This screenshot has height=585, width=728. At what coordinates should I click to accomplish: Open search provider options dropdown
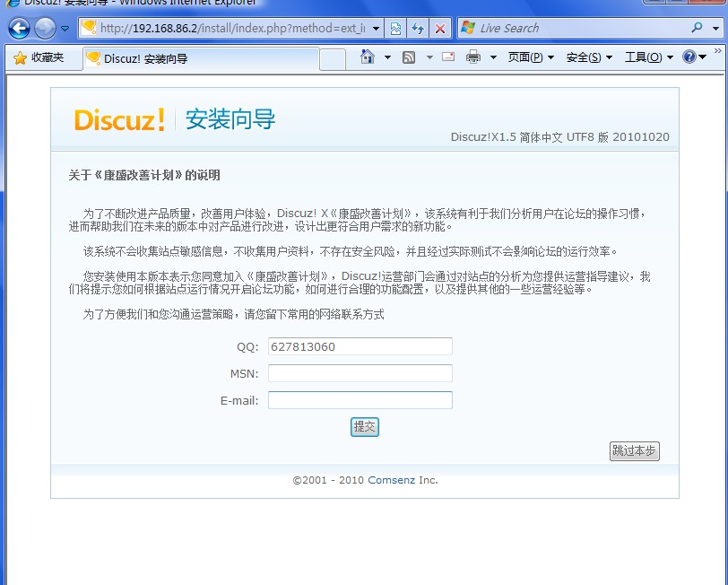click(x=715, y=29)
